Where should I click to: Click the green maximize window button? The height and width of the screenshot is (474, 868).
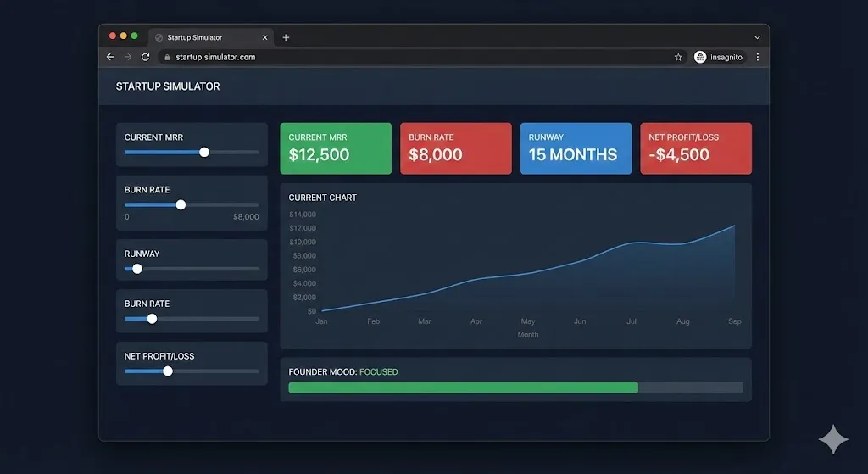134,36
